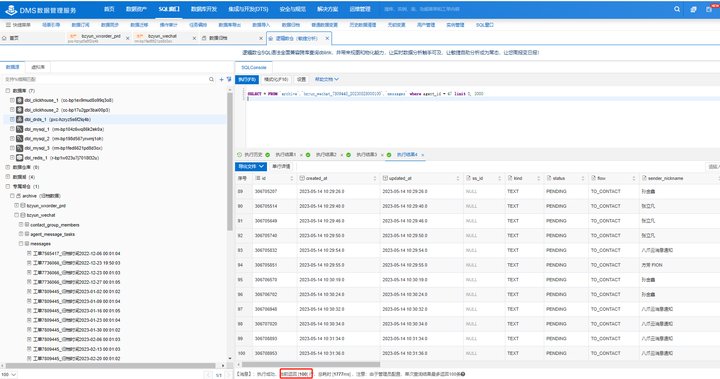Select the agent_message_tasks table
This screenshot has height=379, width=720.
point(52,234)
